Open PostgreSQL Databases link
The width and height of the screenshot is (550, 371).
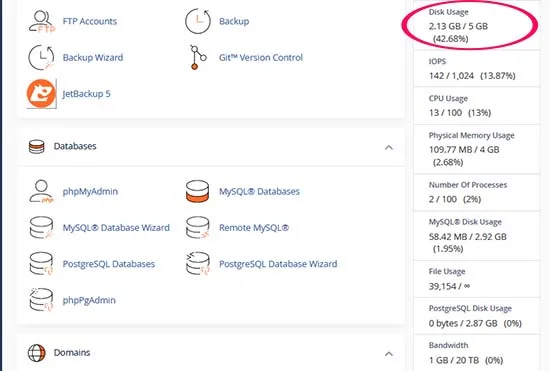coord(109,264)
